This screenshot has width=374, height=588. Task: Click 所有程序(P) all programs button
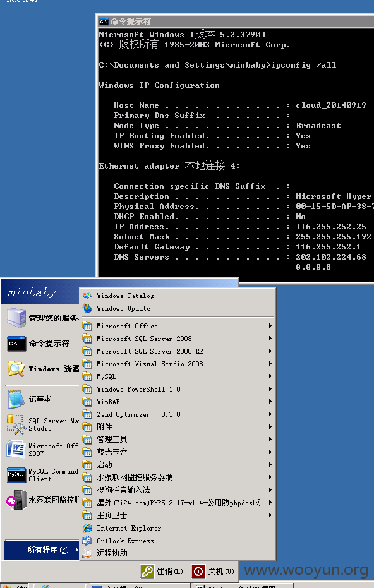pyautogui.click(x=42, y=550)
